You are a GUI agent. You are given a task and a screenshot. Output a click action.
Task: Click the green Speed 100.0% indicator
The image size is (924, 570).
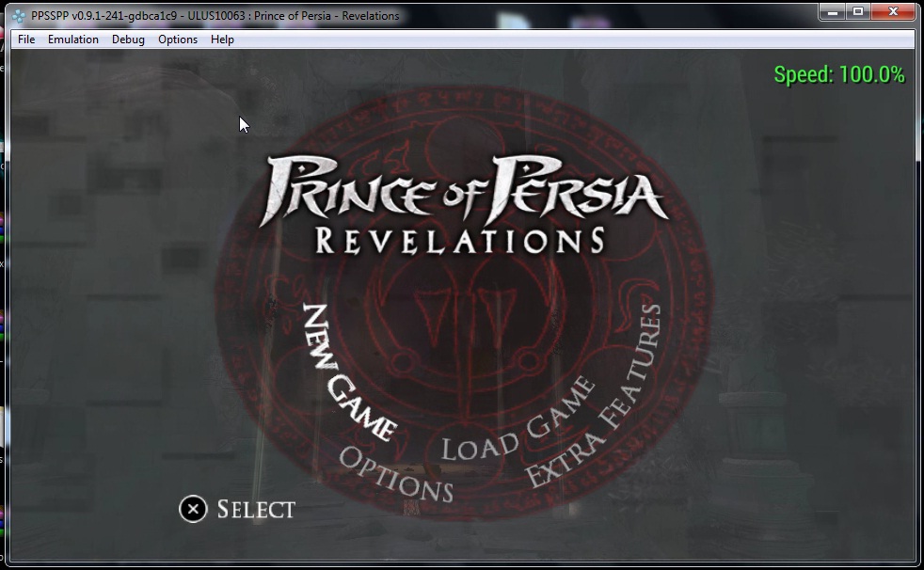838,75
